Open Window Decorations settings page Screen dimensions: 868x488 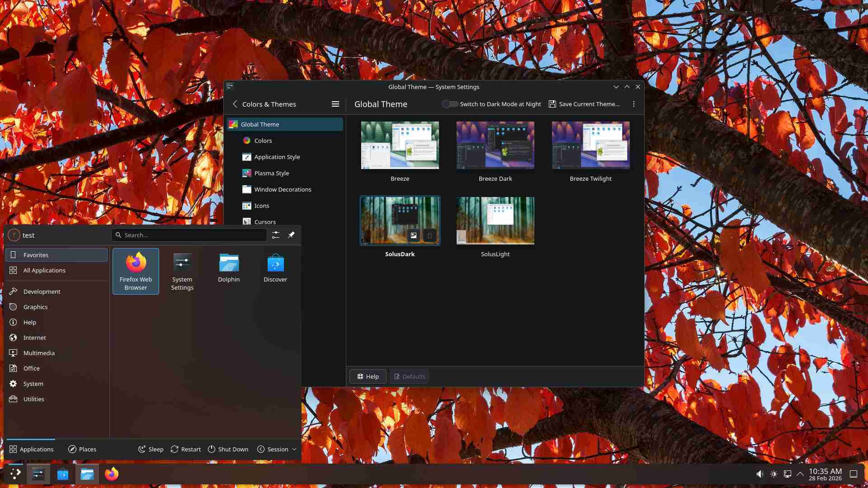pyautogui.click(x=283, y=189)
